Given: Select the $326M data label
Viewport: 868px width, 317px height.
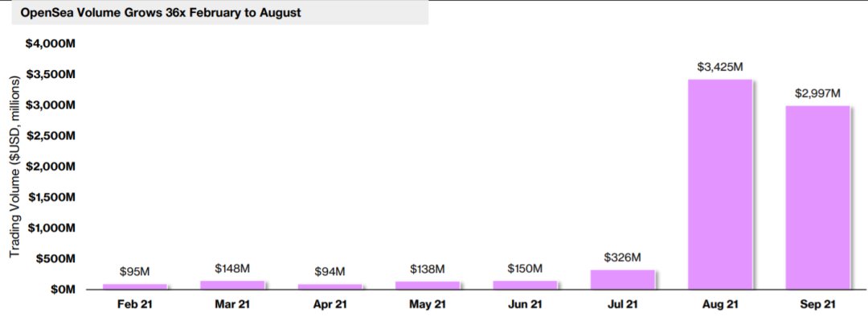Looking at the screenshot, I should pos(622,257).
